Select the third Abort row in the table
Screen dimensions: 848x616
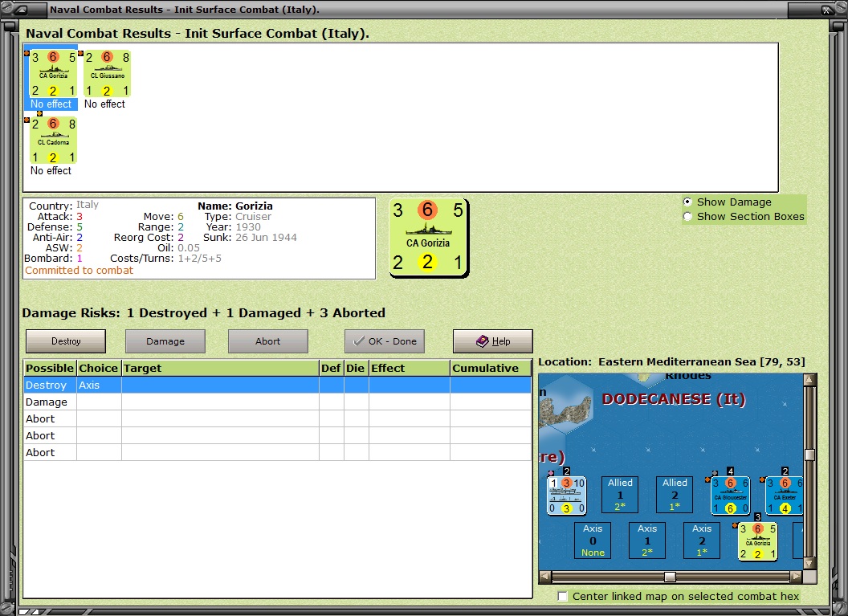point(277,452)
